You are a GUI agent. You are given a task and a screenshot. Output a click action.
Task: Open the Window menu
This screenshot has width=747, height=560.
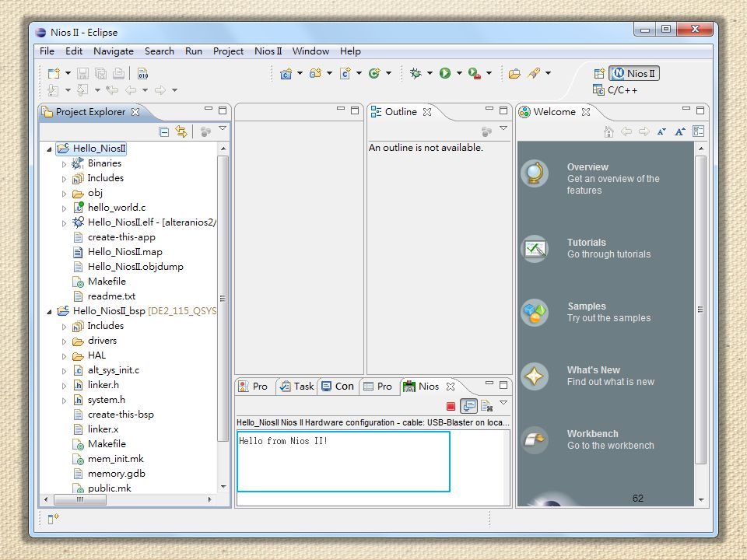310,51
